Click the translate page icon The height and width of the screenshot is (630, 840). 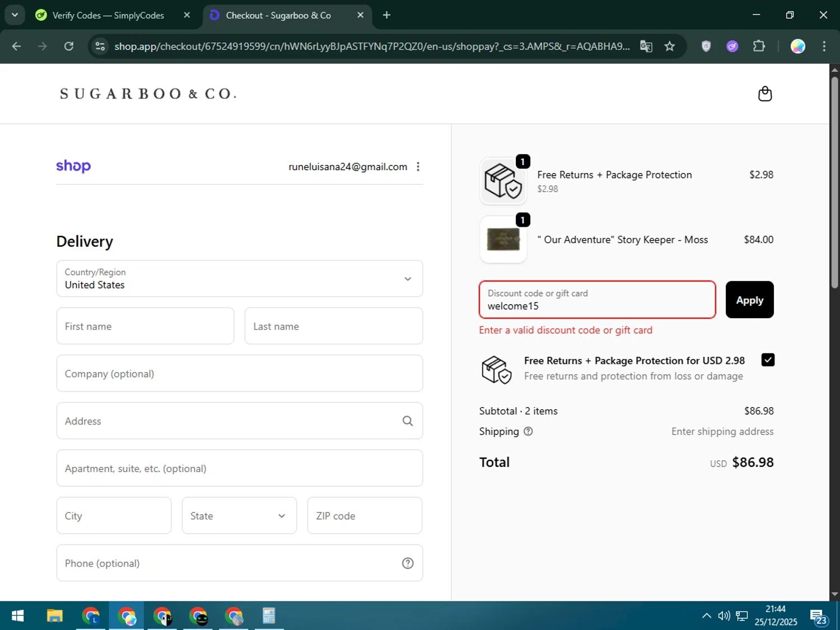[x=646, y=46]
